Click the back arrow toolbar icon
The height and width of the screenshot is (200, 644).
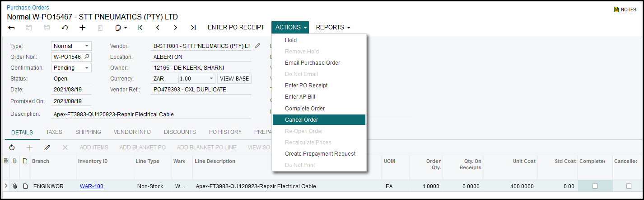pos(11,28)
